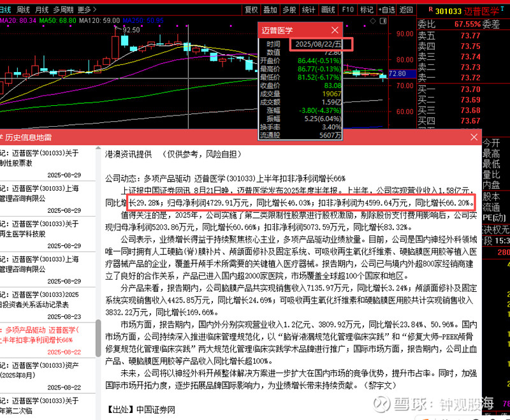Close the 历史信息地雷 panel

click(x=474, y=137)
